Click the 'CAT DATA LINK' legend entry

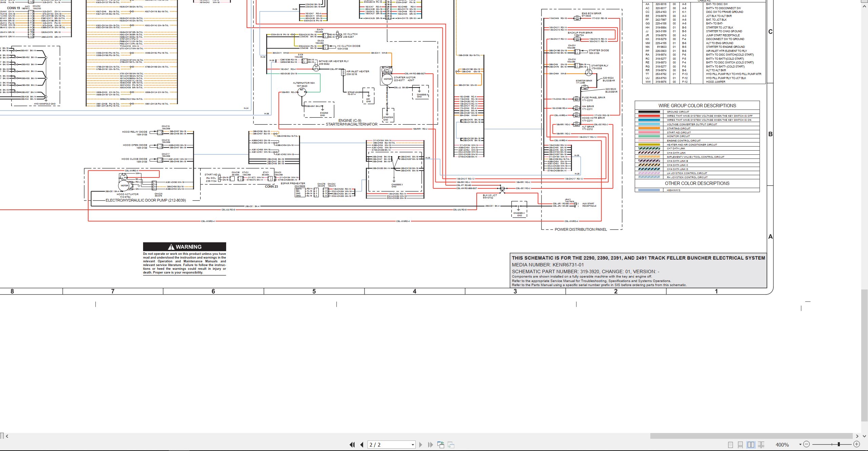[x=676, y=149]
